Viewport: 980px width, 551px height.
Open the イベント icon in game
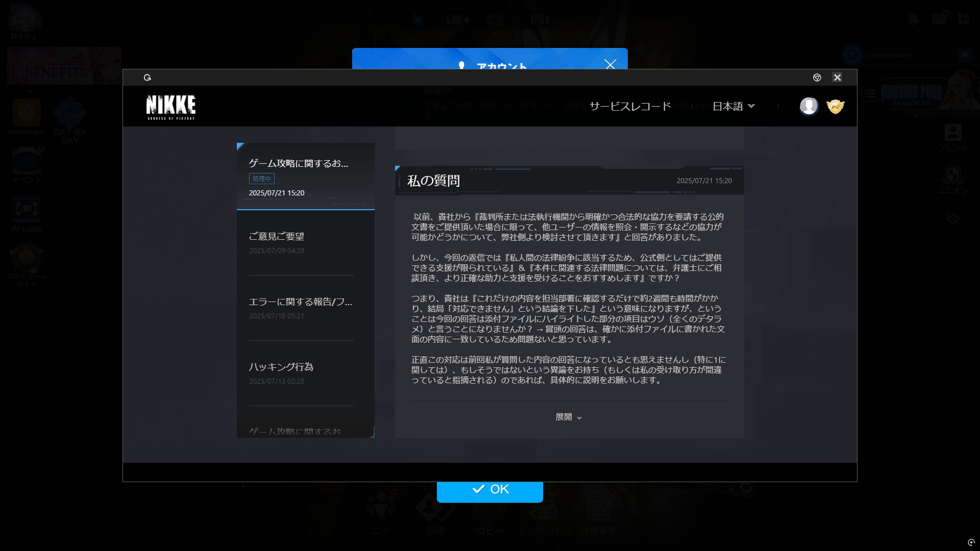27,166
